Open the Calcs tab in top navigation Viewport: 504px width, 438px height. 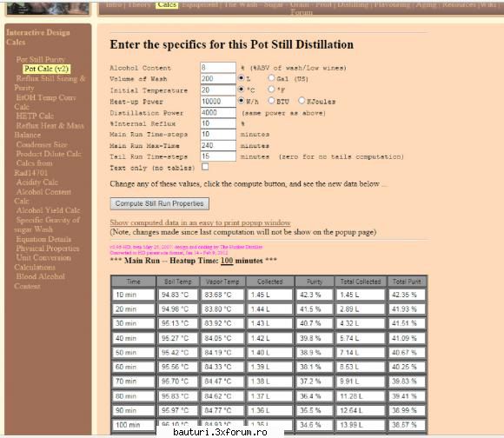click(x=167, y=4)
